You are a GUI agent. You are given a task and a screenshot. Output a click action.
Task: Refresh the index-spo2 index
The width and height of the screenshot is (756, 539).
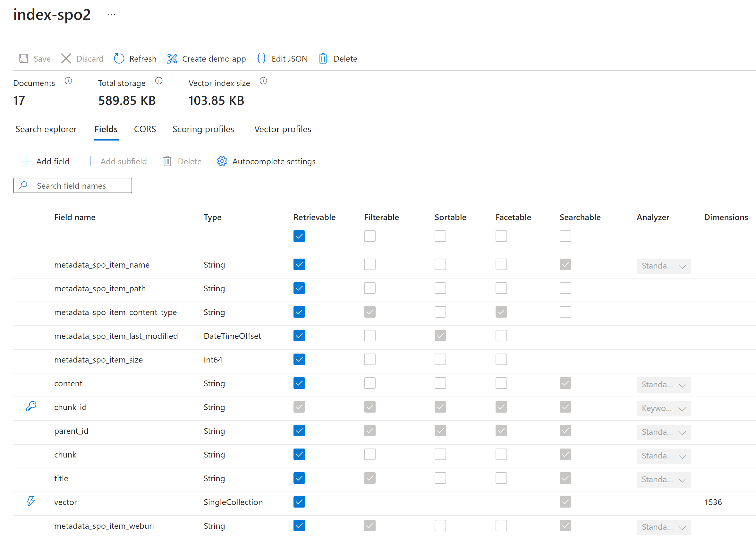135,58
